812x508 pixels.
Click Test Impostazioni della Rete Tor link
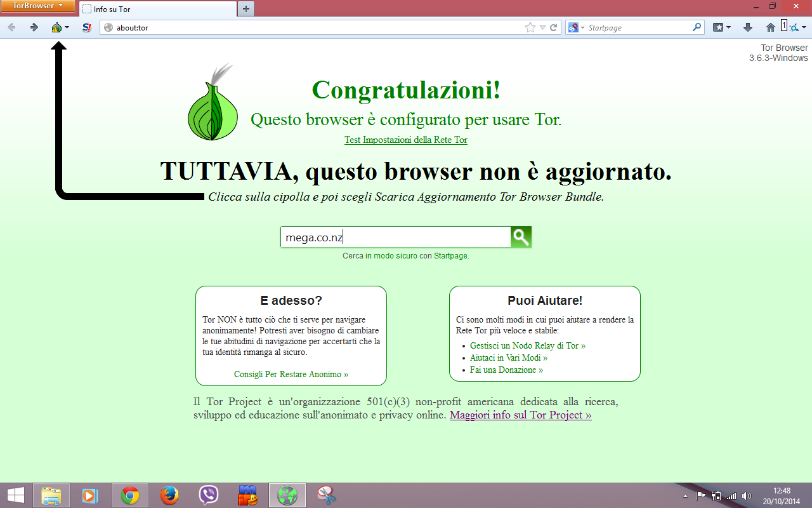[x=406, y=140]
